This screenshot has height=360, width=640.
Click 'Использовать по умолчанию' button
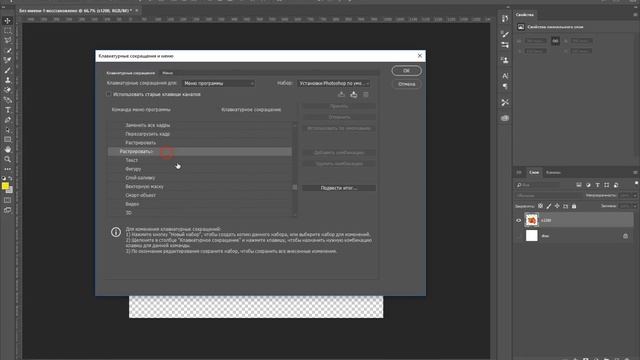click(x=339, y=128)
